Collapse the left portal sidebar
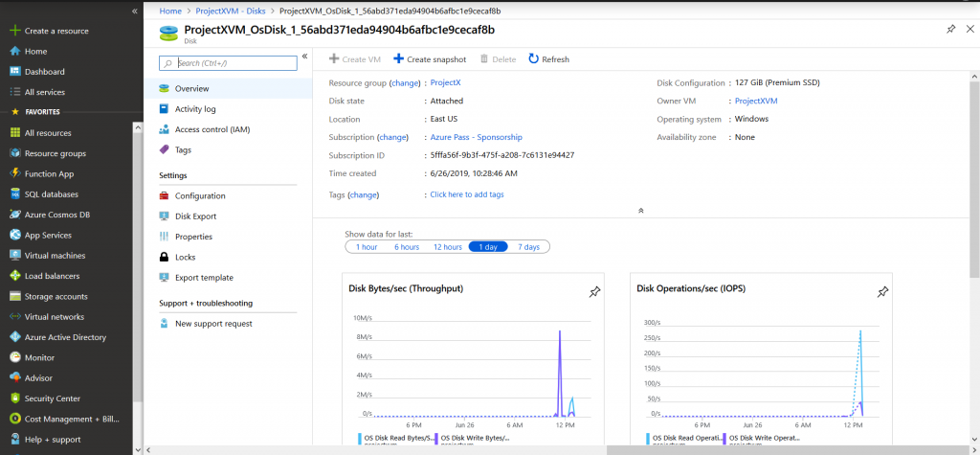 pos(135,11)
